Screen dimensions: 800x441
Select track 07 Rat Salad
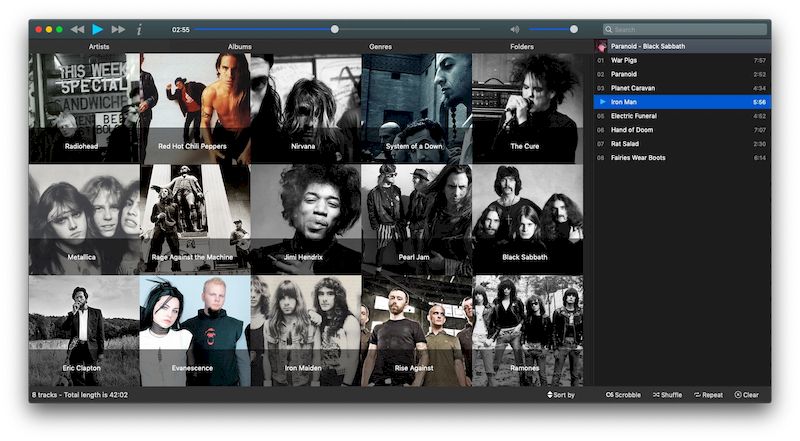(x=683, y=144)
